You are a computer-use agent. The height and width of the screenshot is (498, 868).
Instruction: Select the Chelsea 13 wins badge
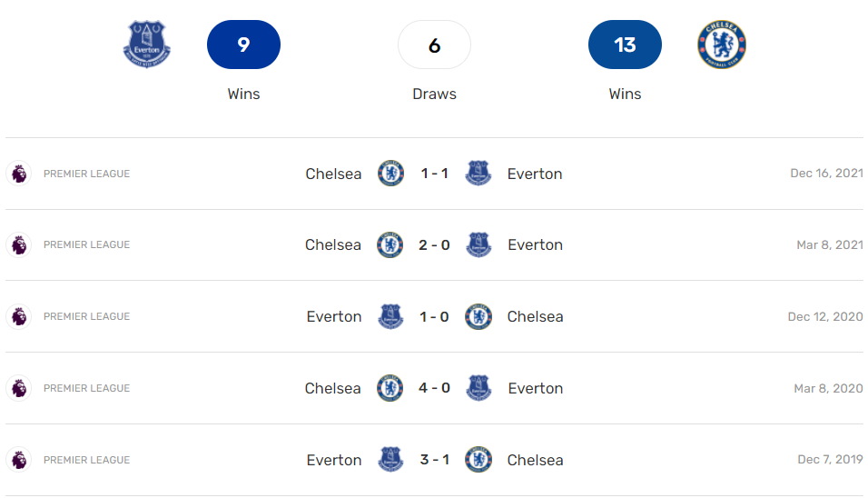tap(625, 45)
